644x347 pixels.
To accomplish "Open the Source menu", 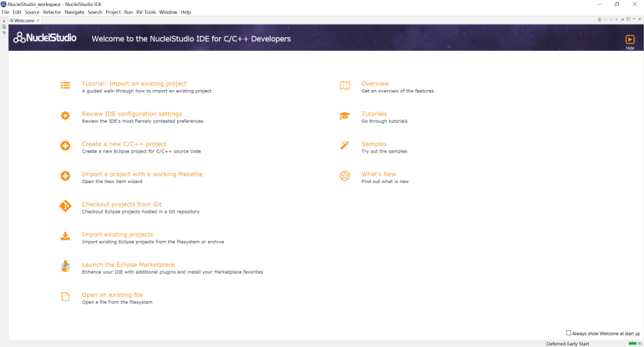I will pos(32,13).
